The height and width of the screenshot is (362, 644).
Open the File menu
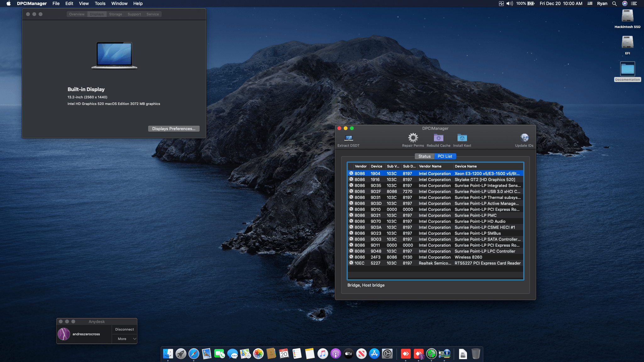coord(56,3)
